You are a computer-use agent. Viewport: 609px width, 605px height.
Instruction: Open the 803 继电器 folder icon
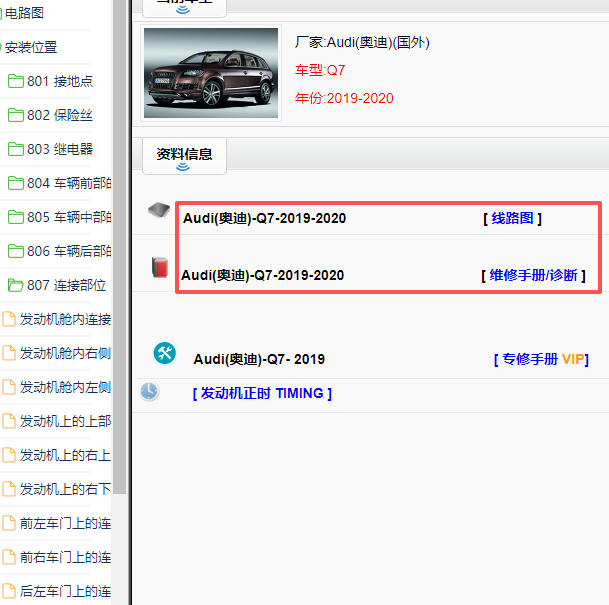point(16,149)
